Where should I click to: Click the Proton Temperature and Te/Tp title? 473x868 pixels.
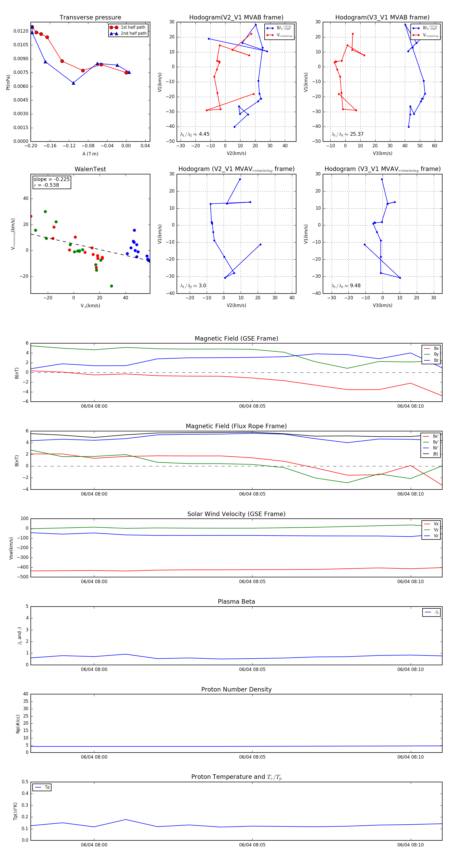pos(236,777)
